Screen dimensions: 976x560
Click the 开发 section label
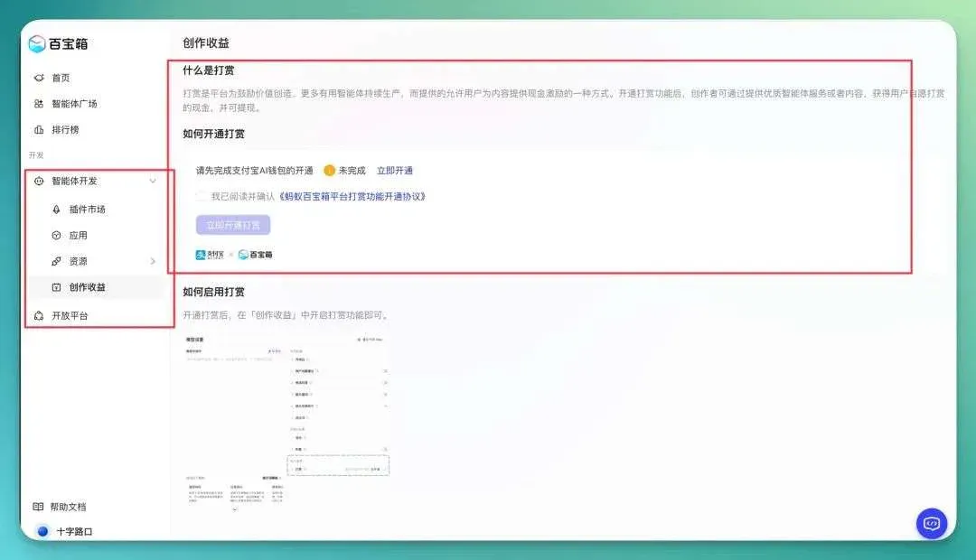click(36, 155)
